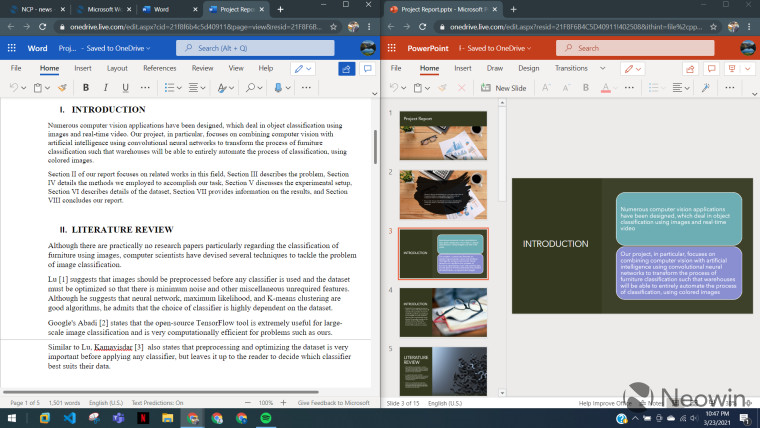
Task: Click New Slide in PowerPoint
Action: click(x=503, y=88)
